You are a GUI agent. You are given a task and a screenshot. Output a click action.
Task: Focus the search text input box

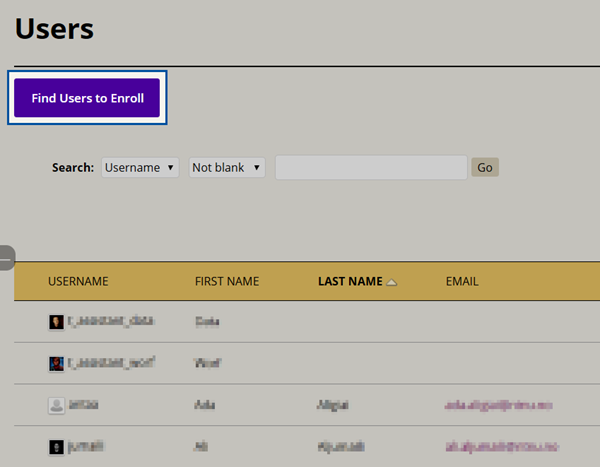click(371, 168)
